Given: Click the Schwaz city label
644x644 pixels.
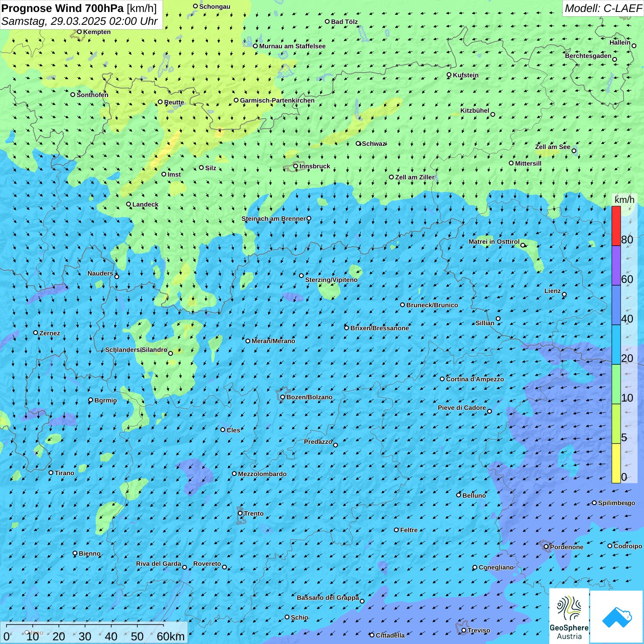Looking at the screenshot, I should click(x=374, y=144).
